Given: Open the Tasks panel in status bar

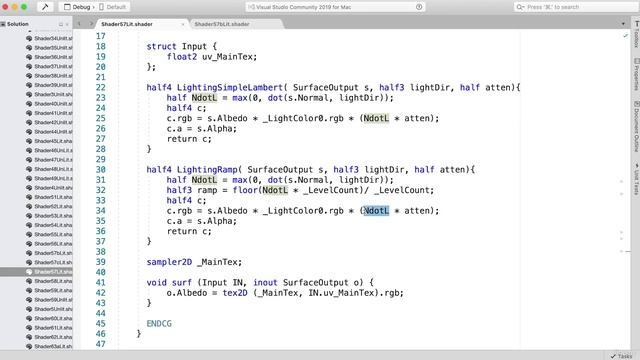Looking at the screenshot, I should [x=621, y=356].
